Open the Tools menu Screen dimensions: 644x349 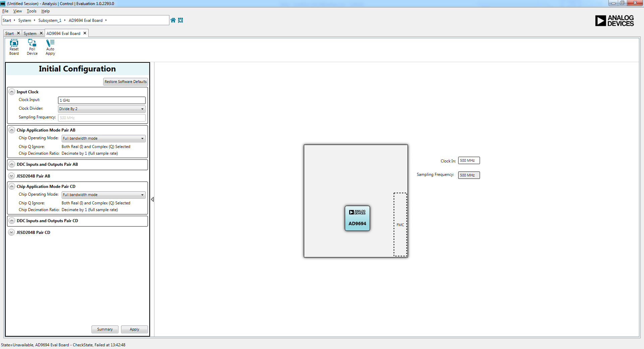coord(32,11)
